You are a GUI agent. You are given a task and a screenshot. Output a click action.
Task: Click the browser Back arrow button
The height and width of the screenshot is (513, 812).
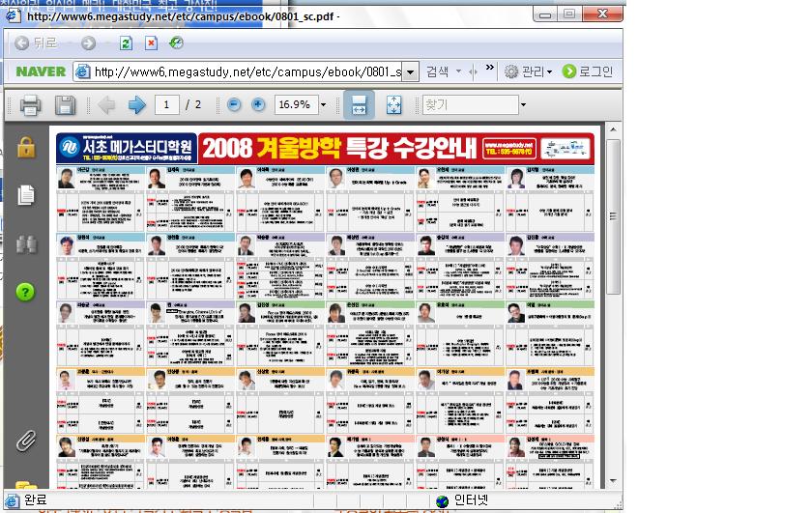click(x=21, y=43)
